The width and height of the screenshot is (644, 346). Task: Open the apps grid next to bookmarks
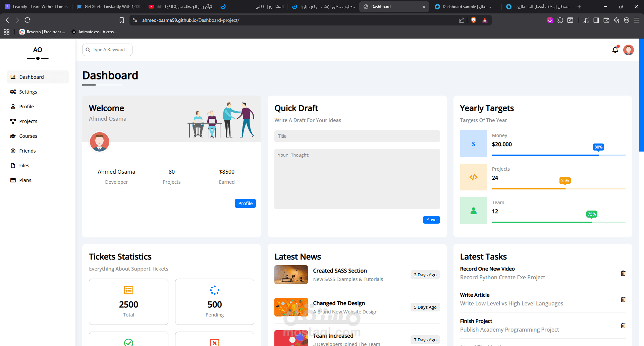[x=7, y=32]
